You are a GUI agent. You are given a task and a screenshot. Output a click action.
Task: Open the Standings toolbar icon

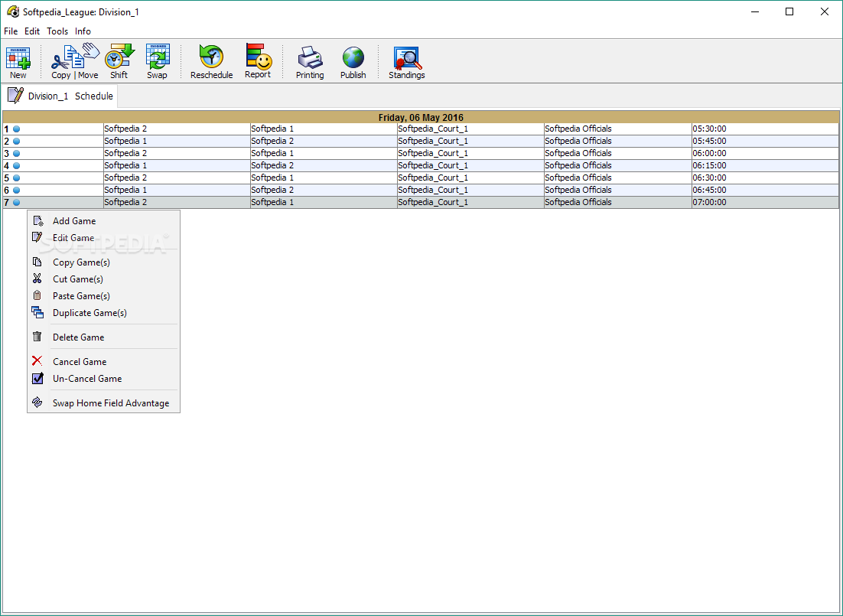pyautogui.click(x=406, y=58)
